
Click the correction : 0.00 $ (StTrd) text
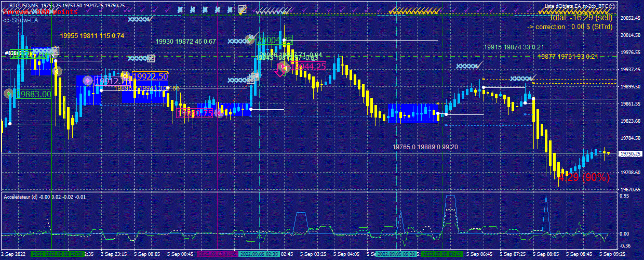tap(571, 27)
